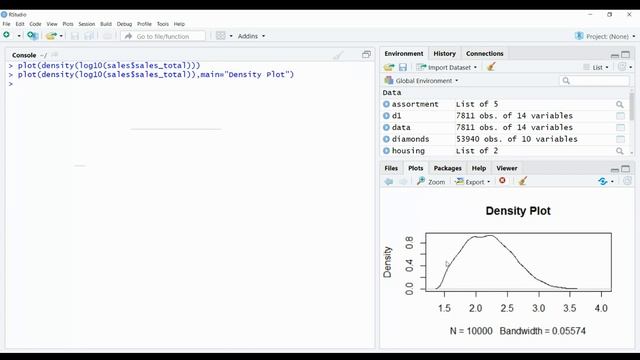
Task: Expand the housing object
Action: [386, 151]
